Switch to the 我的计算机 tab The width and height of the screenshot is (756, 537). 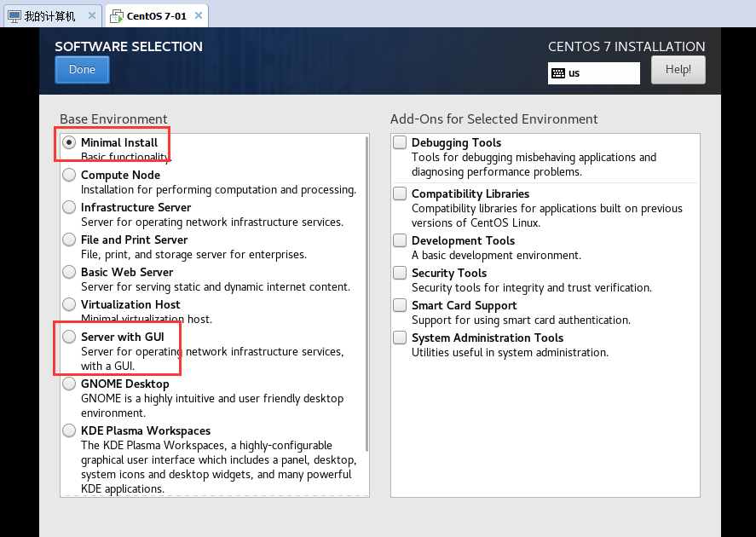(53, 16)
